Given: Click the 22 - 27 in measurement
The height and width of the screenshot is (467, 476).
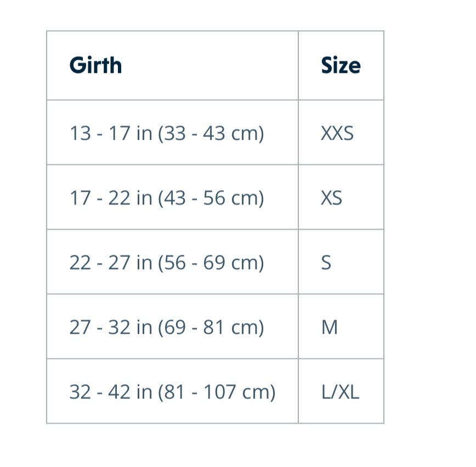Looking at the screenshot, I should 111,263.
